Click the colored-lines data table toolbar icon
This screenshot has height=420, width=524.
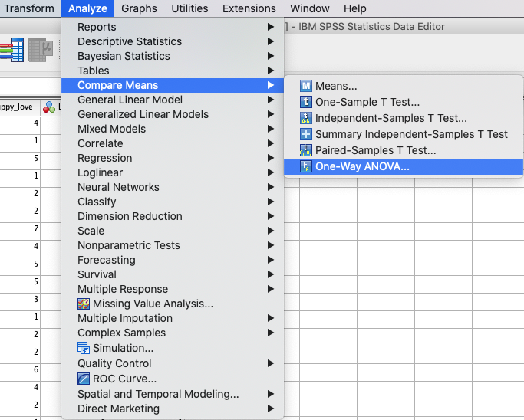(12, 50)
